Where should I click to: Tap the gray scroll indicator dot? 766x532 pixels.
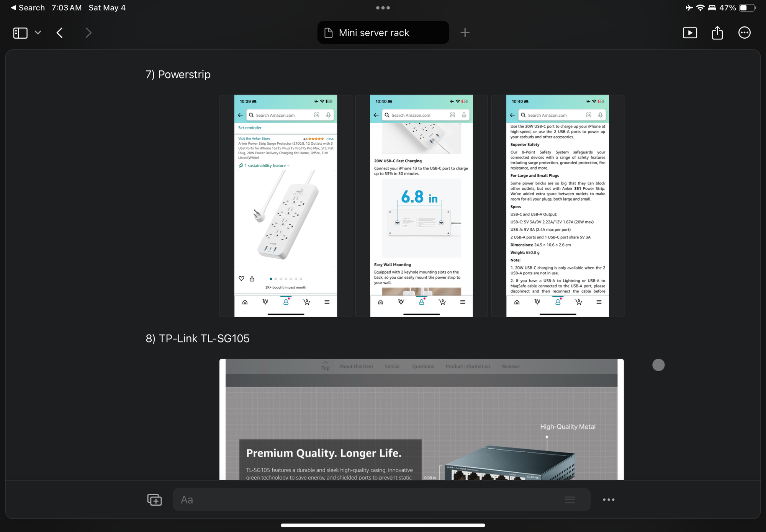pyautogui.click(x=658, y=365)
